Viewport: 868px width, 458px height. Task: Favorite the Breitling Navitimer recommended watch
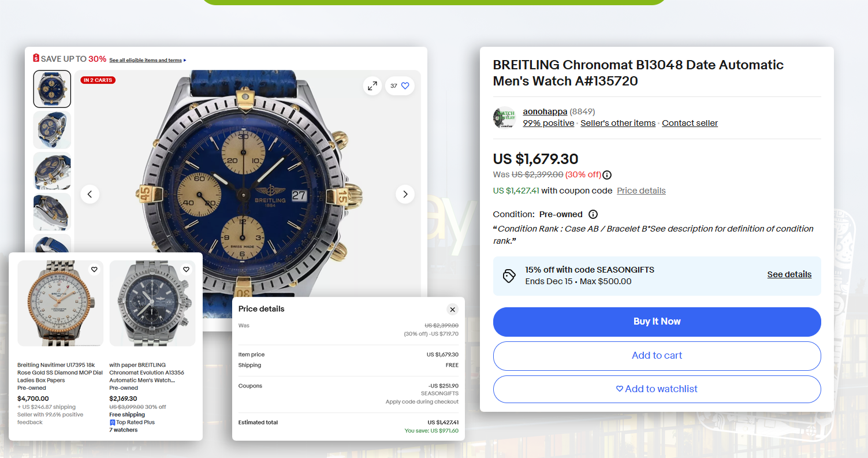coord(94,269)
